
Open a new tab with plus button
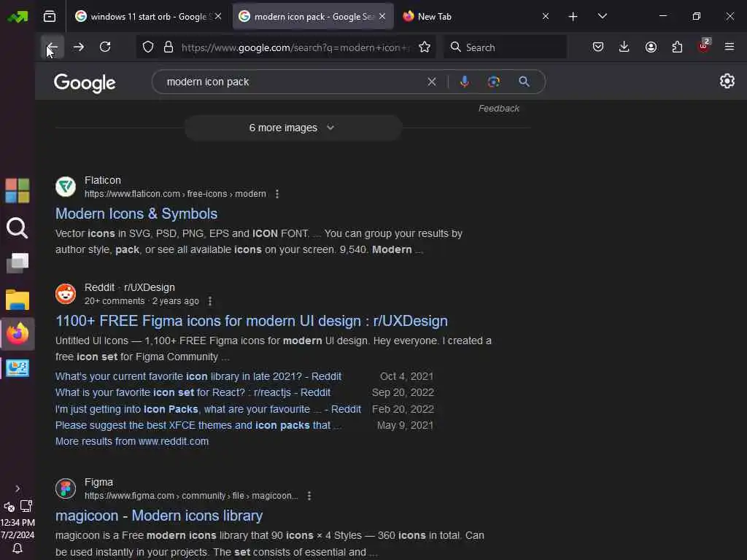[x=573, y=17]
